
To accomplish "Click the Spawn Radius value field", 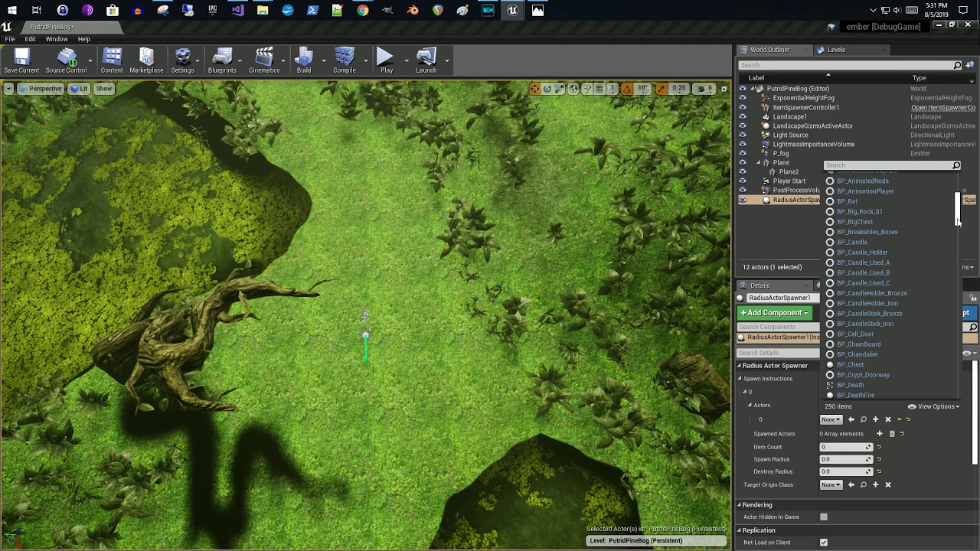I will (x=846, y=459).
